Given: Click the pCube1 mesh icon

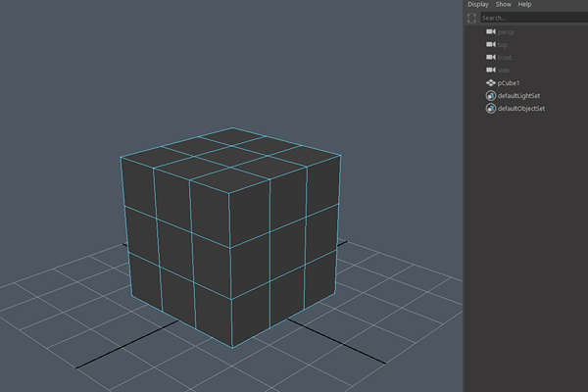Looking at the screenshot, I should [491, 83].
